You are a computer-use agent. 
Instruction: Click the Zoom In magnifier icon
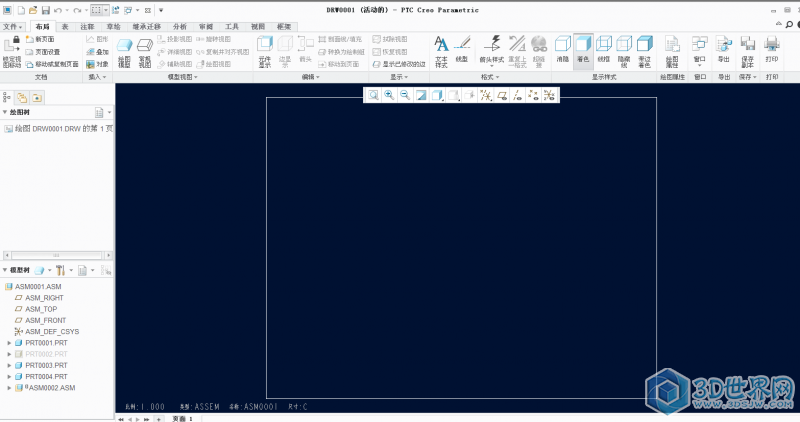click(389, 95)
